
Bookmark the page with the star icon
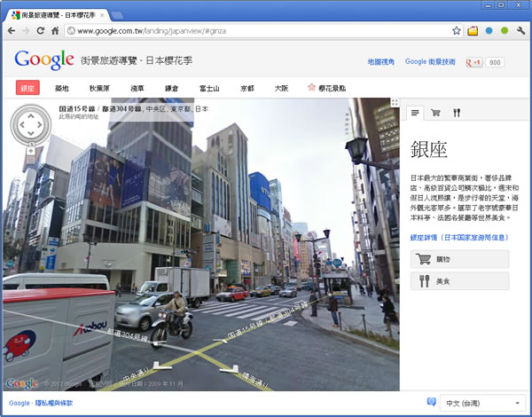tap(457, 31)
